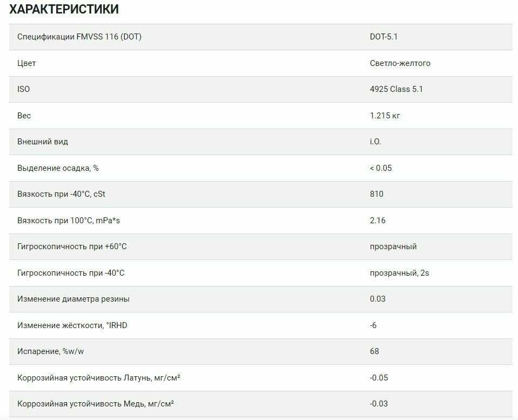Screen dimensions: 518x420
Task: Select the Внешний вид label
Action: click(43, 142)
